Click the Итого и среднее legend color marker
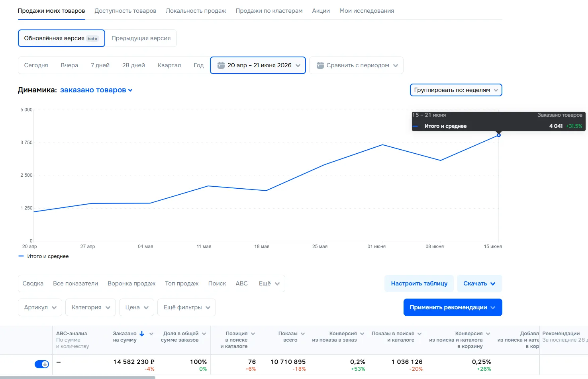 click(x=21, y=256)
